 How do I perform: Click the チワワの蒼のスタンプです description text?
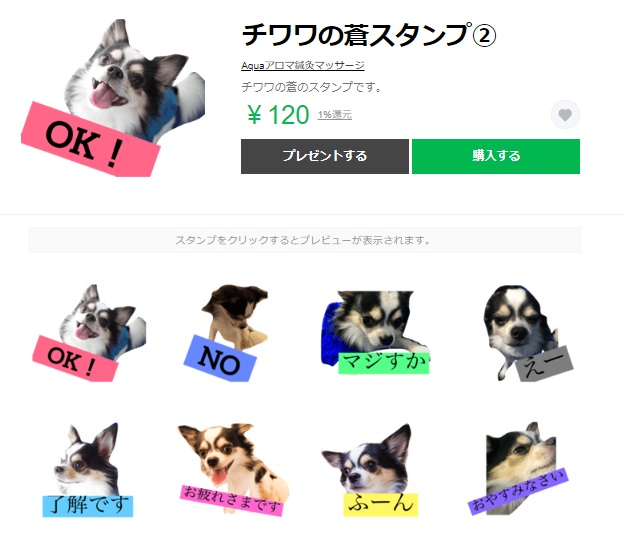coord(311,87)
